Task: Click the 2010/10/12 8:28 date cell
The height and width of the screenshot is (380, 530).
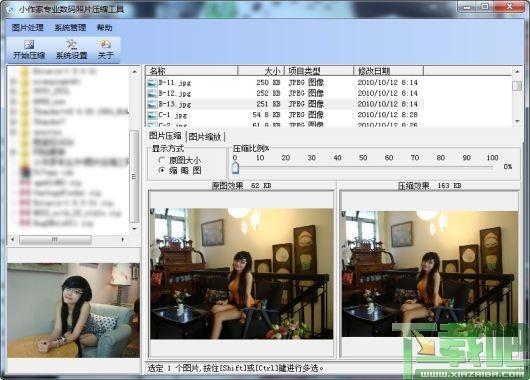Action: click(388, 115)
